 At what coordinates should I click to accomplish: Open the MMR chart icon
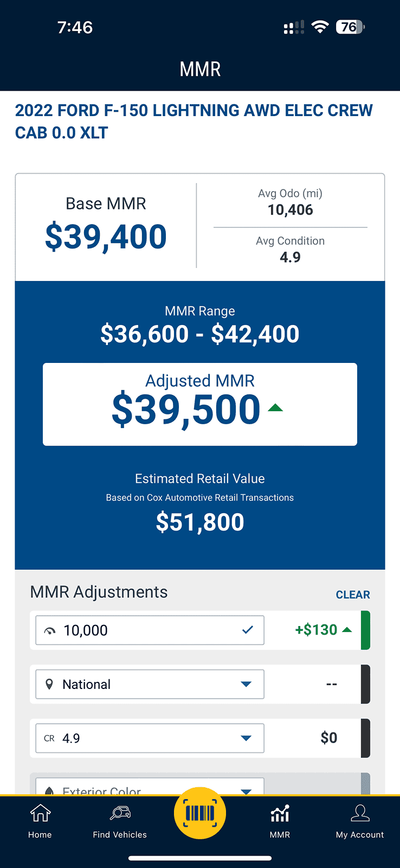coord(280,814)
